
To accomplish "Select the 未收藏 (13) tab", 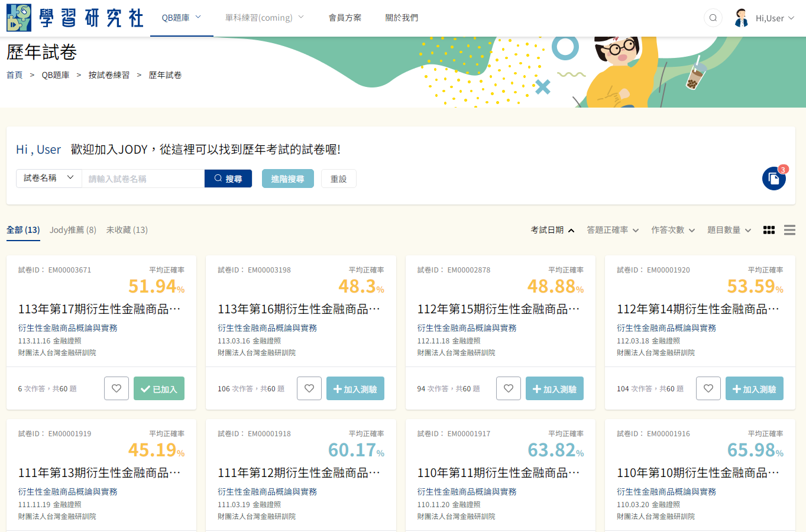I will 127,230.
